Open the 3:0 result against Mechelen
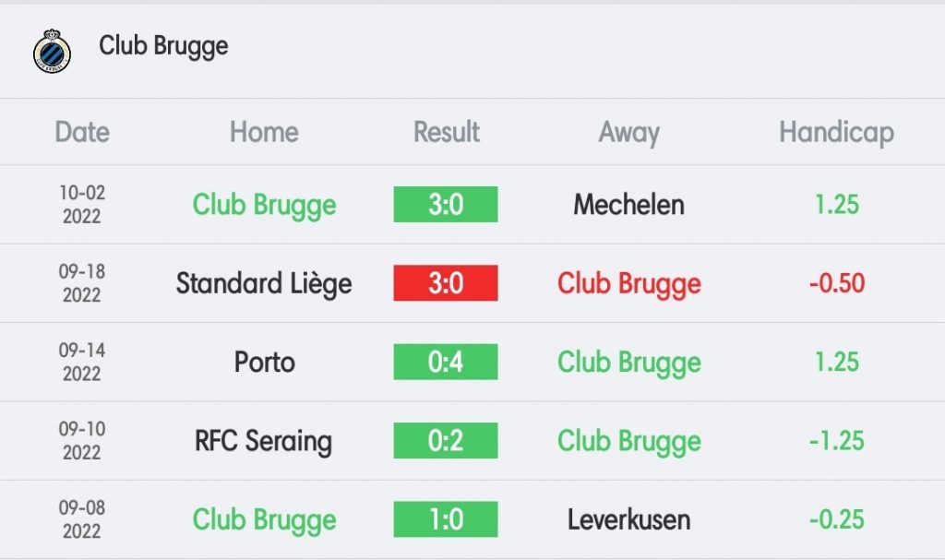The height and width of the screenshot is (560, 945). (446, 204)
